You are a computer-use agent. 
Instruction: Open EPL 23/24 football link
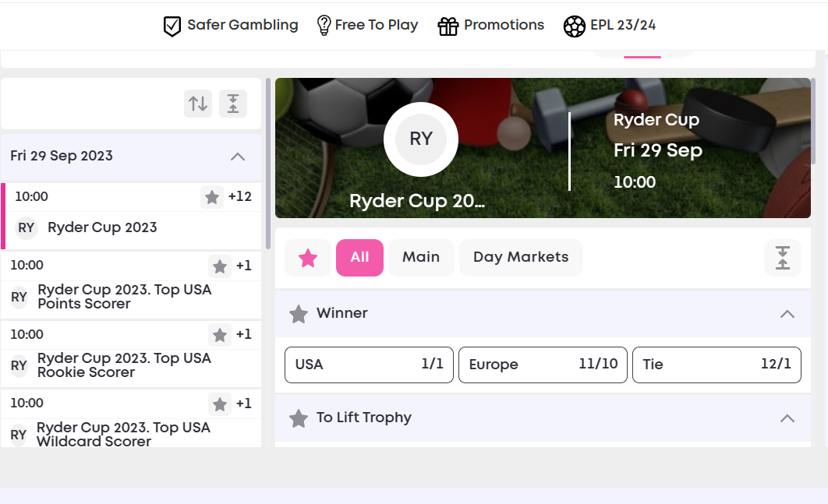click(610, 26)
